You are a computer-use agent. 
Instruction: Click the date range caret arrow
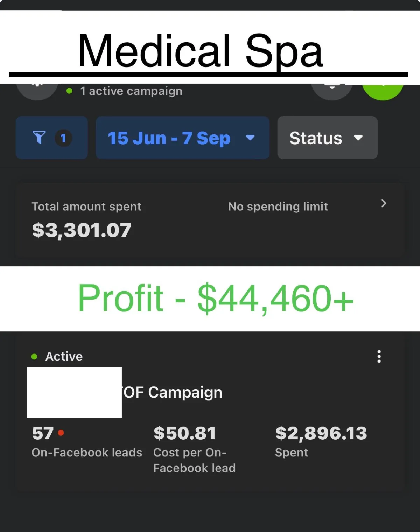tap(250, 138)
